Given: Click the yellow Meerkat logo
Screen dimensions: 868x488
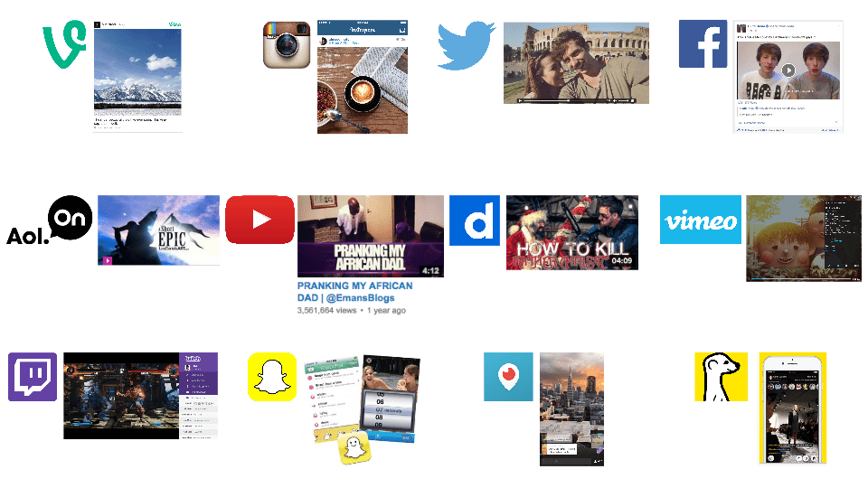Looking at the screenshot, I should (722, 377).
